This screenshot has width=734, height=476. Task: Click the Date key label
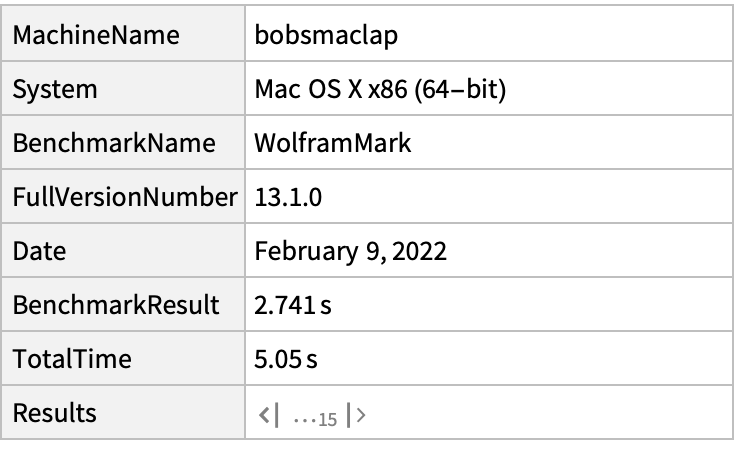pos(39,252)
